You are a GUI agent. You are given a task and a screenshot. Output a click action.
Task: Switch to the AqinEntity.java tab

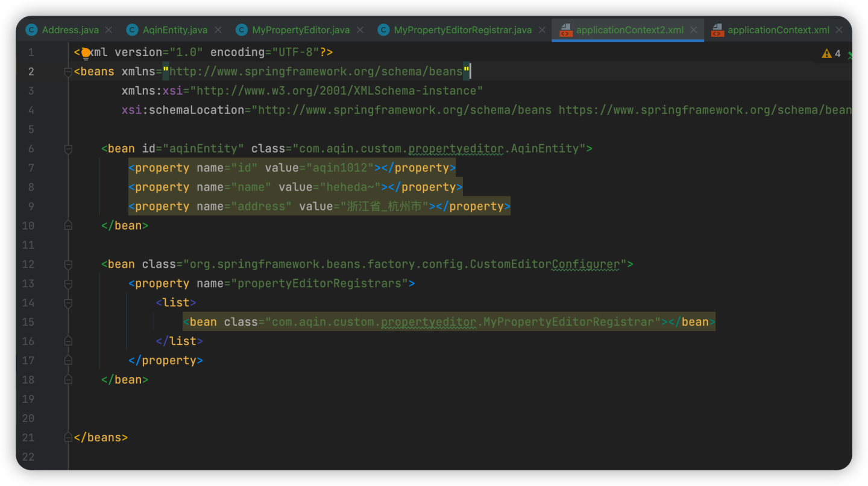pos(175,30)
